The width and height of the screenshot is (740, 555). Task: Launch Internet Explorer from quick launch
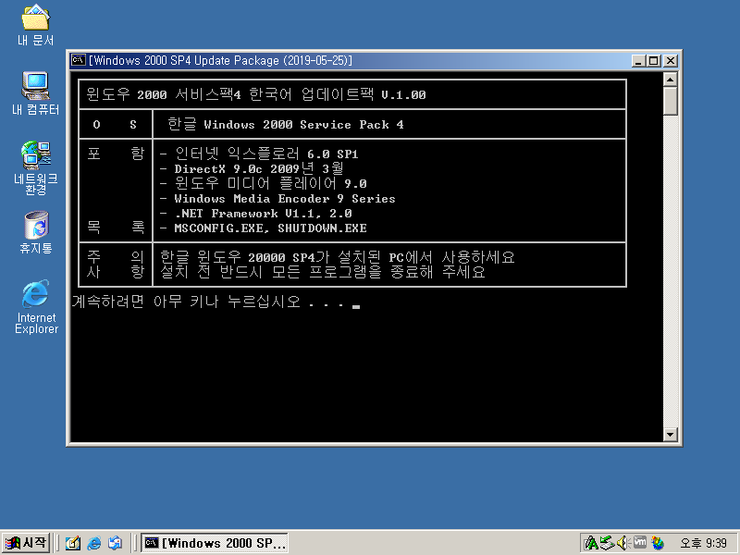click(94, 543)
